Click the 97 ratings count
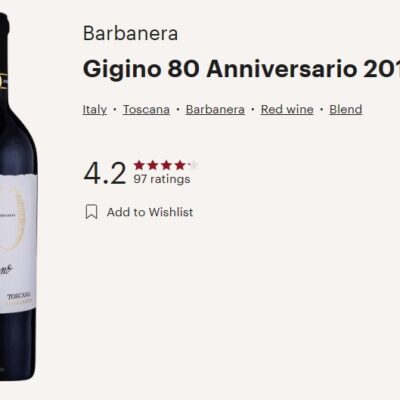 162,179
